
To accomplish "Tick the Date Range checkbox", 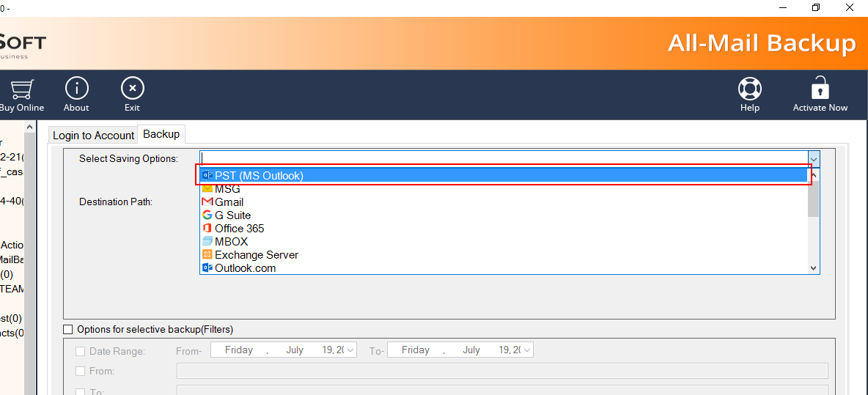I will [x=81, y=352].
